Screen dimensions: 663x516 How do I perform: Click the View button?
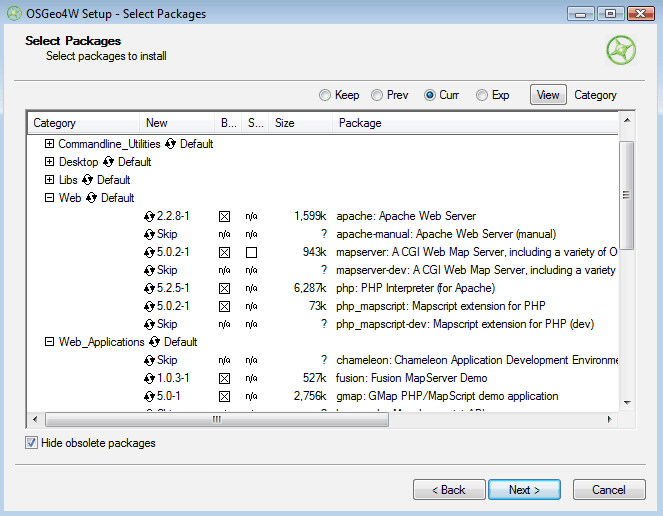point(548,95)
